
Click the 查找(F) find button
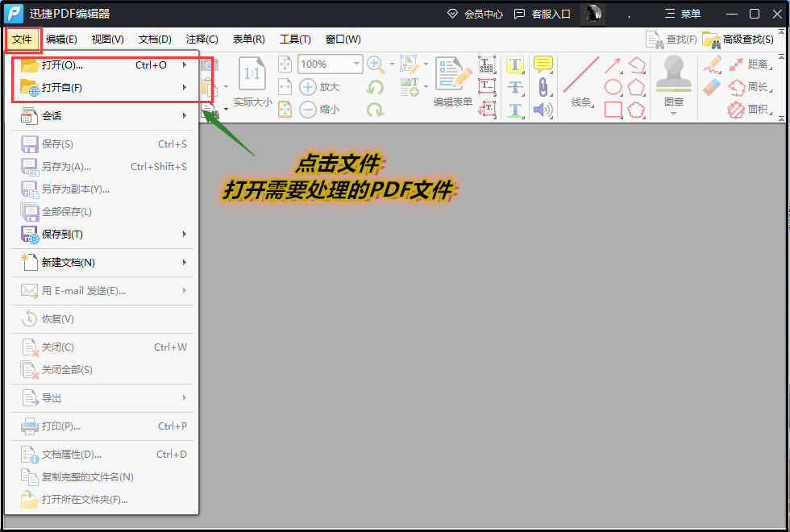671,39
